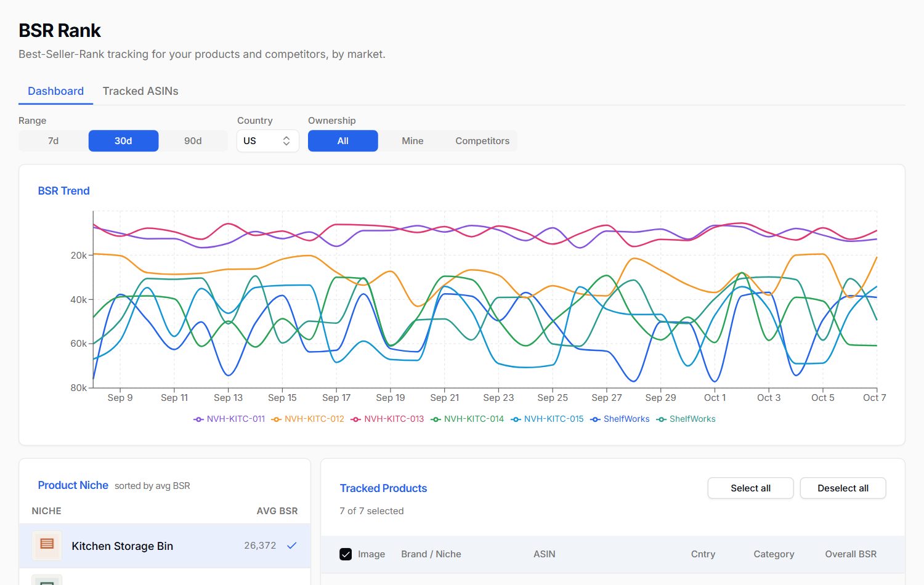Toggle the blue ShelfWorks legend series
This screenshot has width=924, height=585.
pyautogui.click(x=620, y=419)
